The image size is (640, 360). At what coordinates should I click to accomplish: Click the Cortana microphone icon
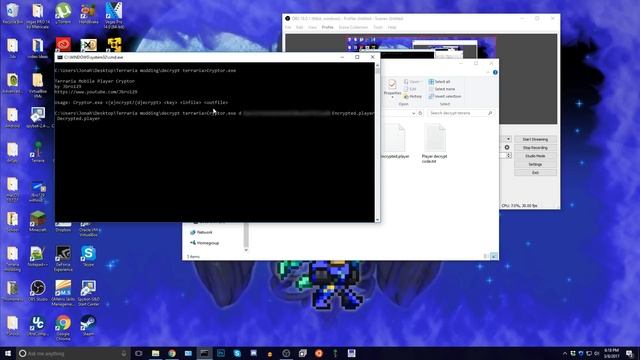click(x=124, y=353)
